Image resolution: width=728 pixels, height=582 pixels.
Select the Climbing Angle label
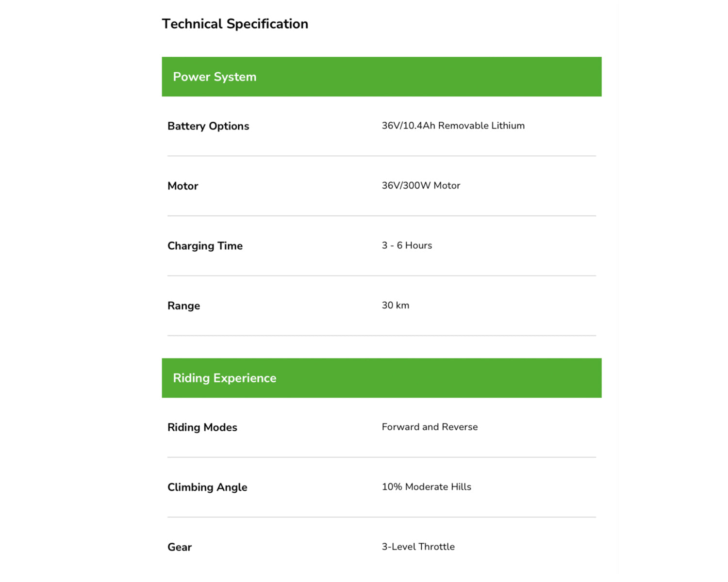click(x=207, y=487)
